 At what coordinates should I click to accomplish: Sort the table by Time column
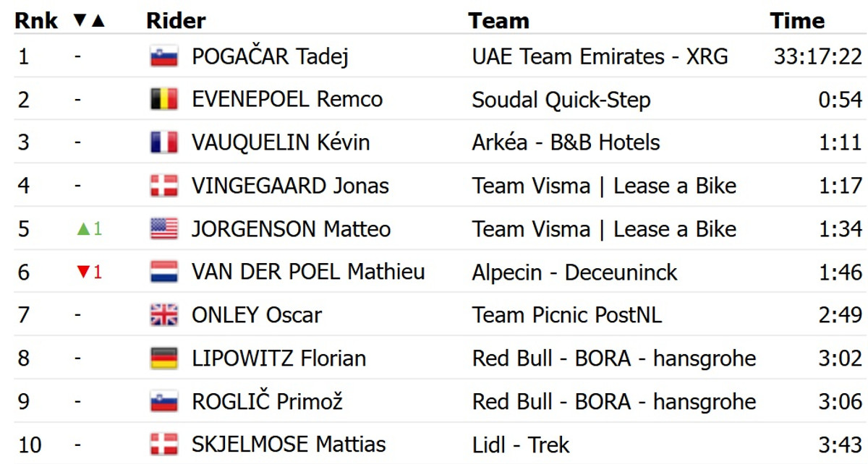(797, 21)
